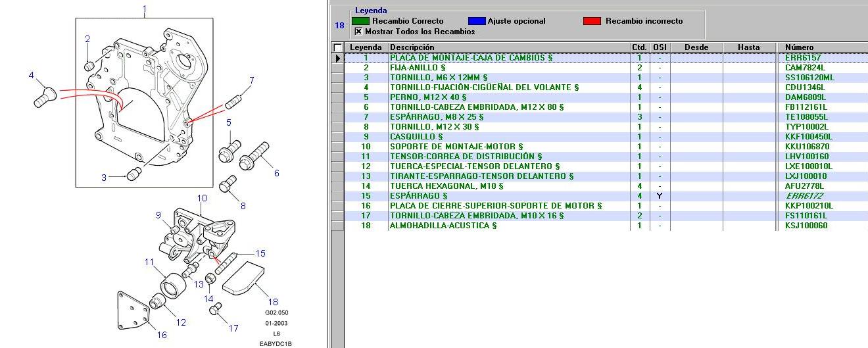The height and width of the screenshot is (348, 868).
Task: Click flanged bolt number 6 in the diagram
Action: tap(254, 157)
